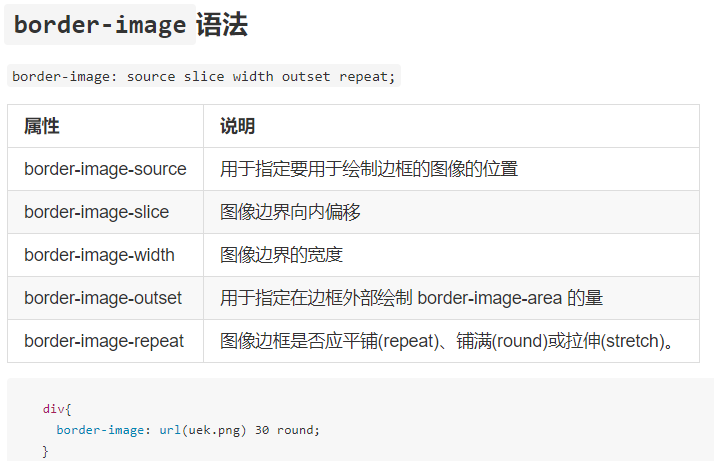Click the border-image-area outset description text
The width and height of the screenshot is (714, 461).
411,298
